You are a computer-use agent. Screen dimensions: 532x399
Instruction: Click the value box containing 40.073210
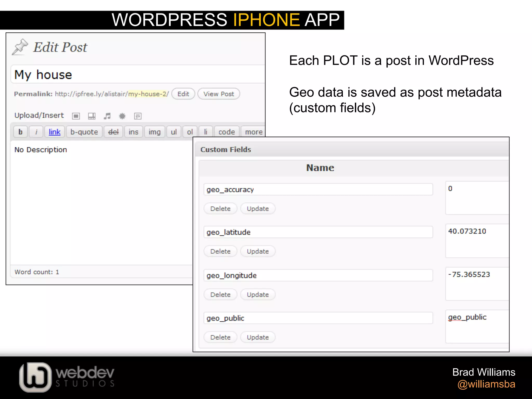(x=477, y=241)
